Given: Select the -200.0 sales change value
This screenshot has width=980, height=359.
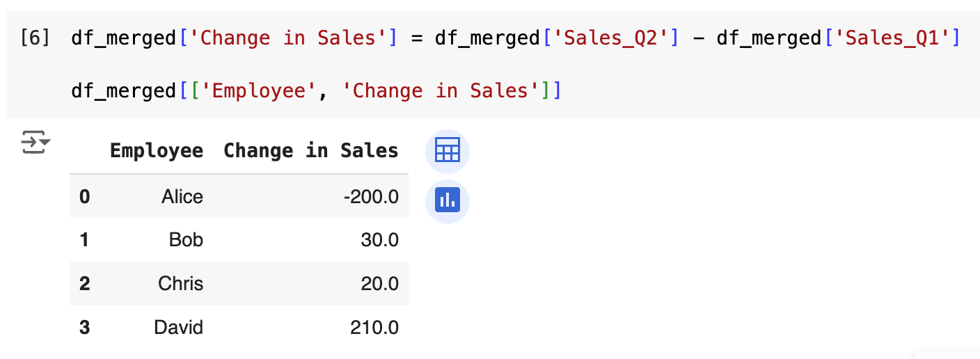Looking at the screenshot, I should 371,197.
